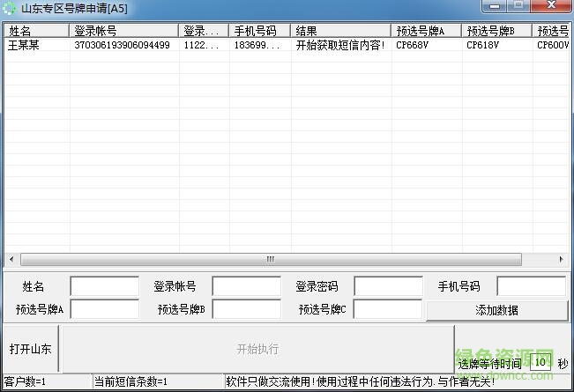
Task: Click plate cell CP618V
Action: coord(482,45)
